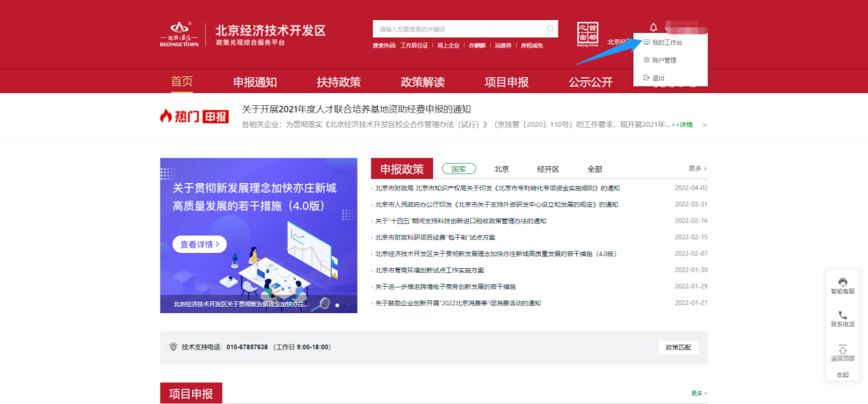Select the 经开区 policy filter tab
Image resolution: width=868 pixels, height=404 pixels.
pyautogui.click(x=548, y=169)
